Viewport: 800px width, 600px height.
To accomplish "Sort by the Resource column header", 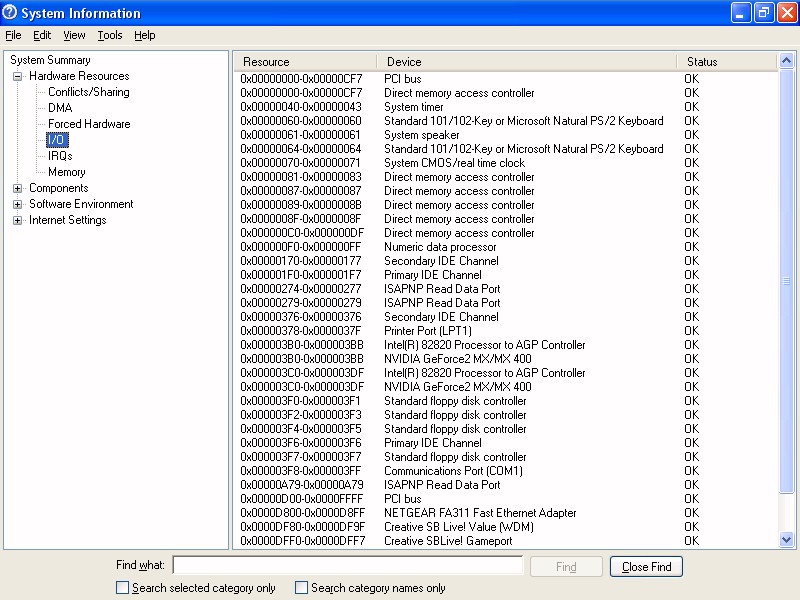I will point(305,62).
